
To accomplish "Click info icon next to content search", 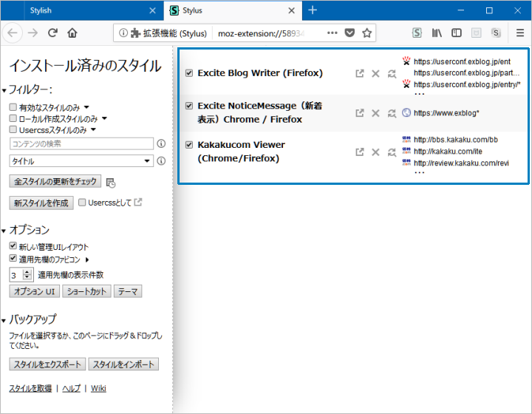I will (x=161, y=143).
